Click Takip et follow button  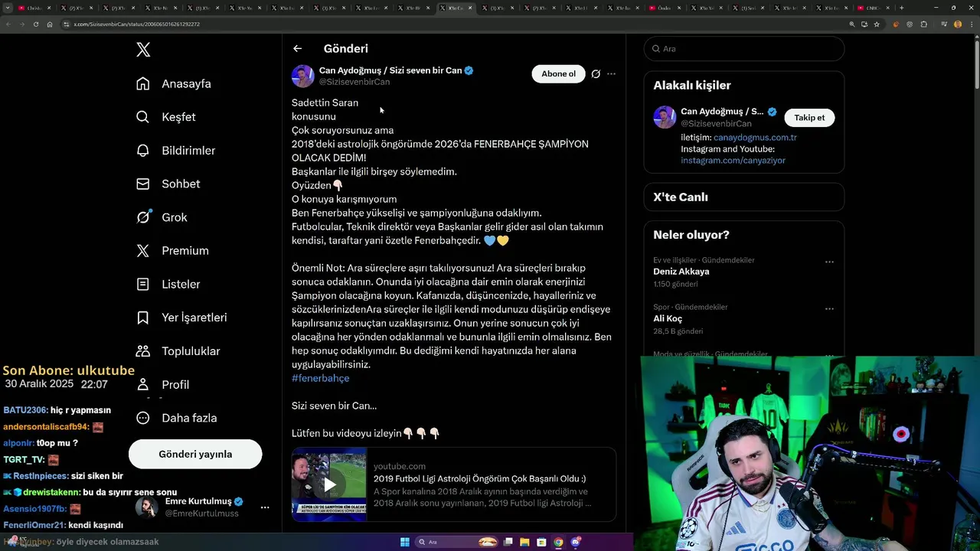[x=809, y=118]
